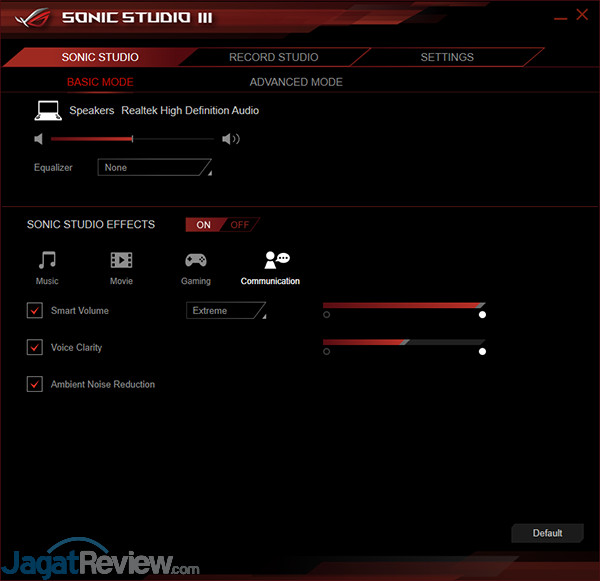The height and width of the screenshot is (581, 600).
Task: Click Voice Clarity slider maximum marker
Action: click(483, 351)
